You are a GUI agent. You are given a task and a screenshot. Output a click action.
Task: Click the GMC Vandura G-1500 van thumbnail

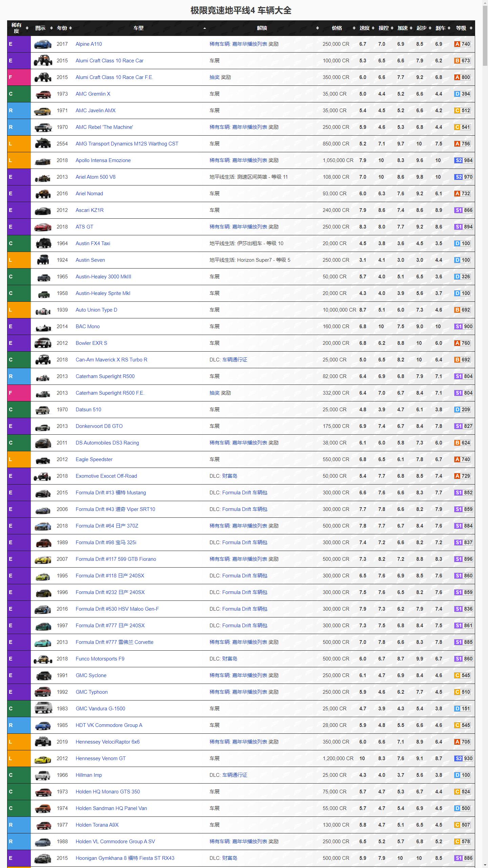pos(43,709)
